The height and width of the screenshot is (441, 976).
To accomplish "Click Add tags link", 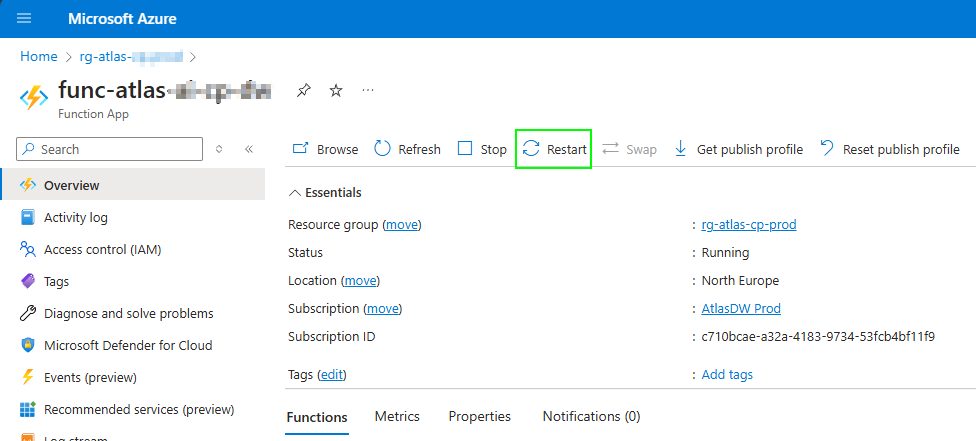I will tap(727, 375).
